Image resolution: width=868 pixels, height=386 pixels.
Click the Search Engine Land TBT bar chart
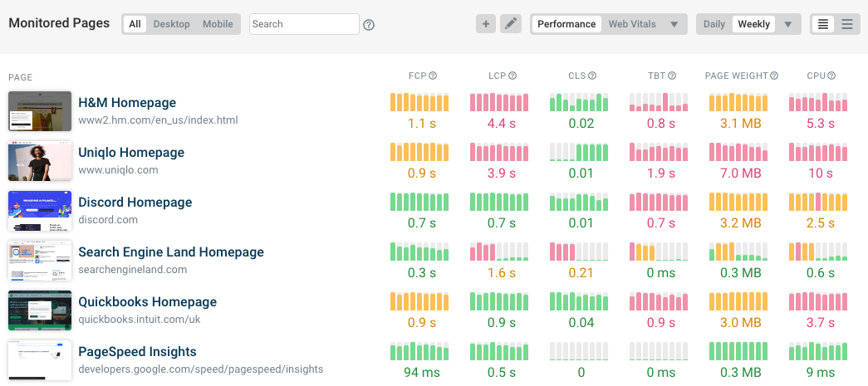coord(659,252)
